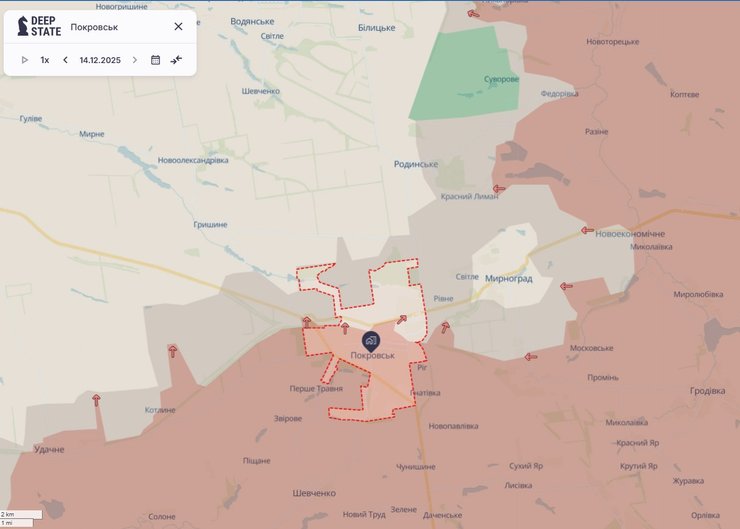The image size is (740, 529).
Task: Change the 1x playback speed
Action: click(x=45, y=60)
